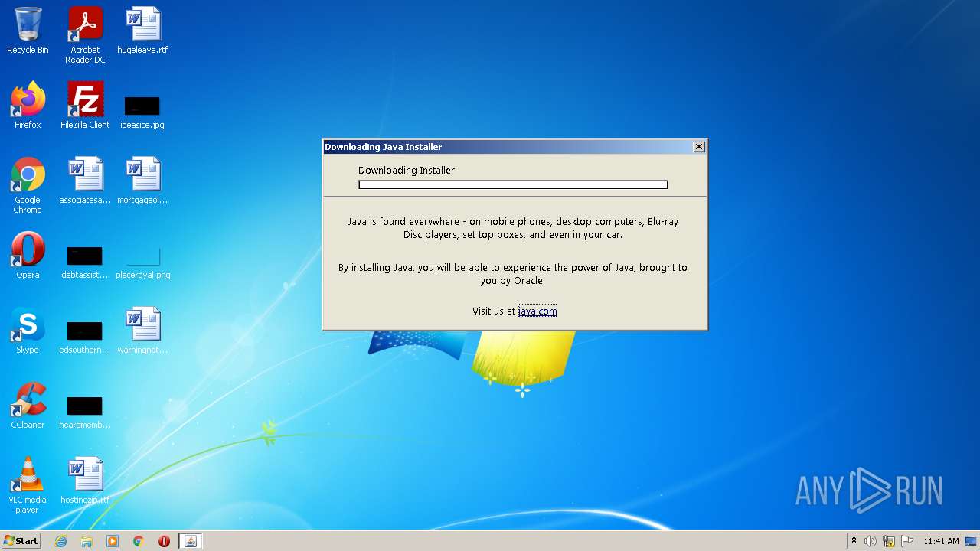Viewport: 980px width, 551px height.
Task: Select the hugeleave.rtf document icon
Action: [x=142, y=31]
